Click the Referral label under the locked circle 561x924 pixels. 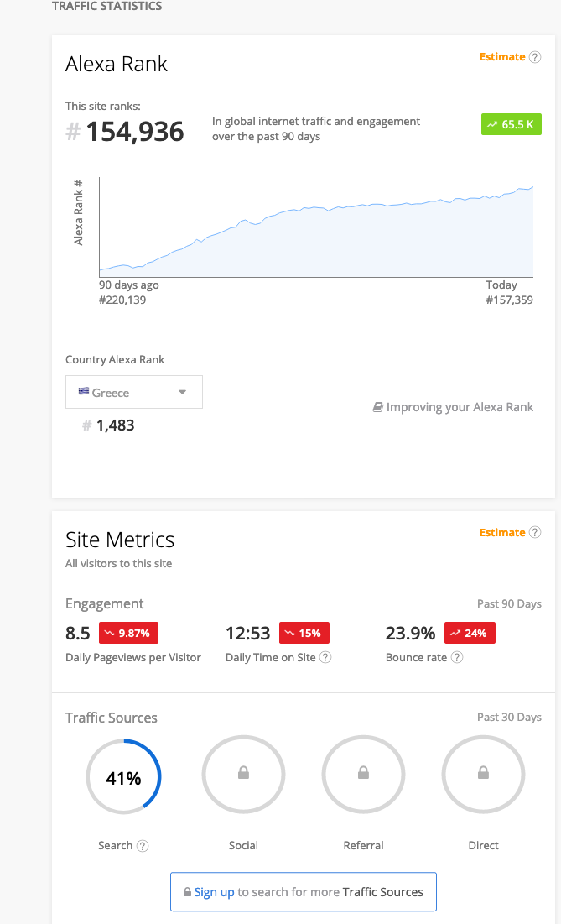[x=364, y=846]
